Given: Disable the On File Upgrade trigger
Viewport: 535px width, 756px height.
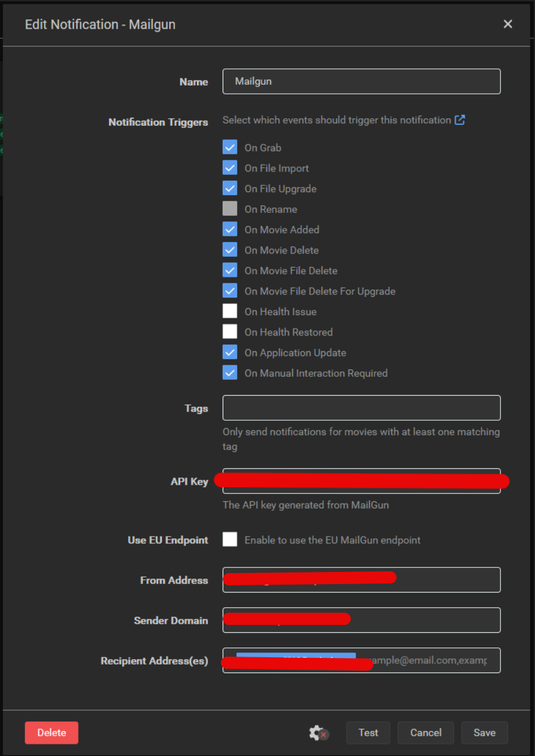Looking at the screenshot, I should pos(230,188).
